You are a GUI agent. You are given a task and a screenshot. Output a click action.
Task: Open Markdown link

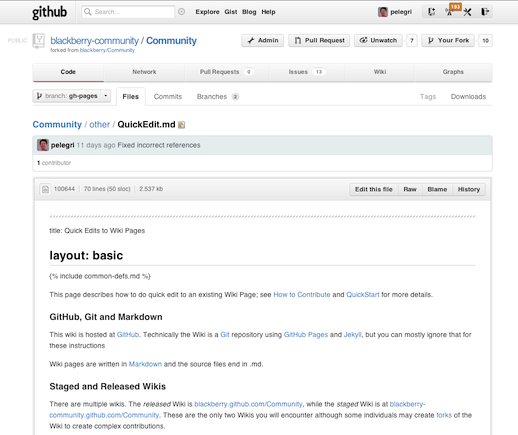[145, 364]
